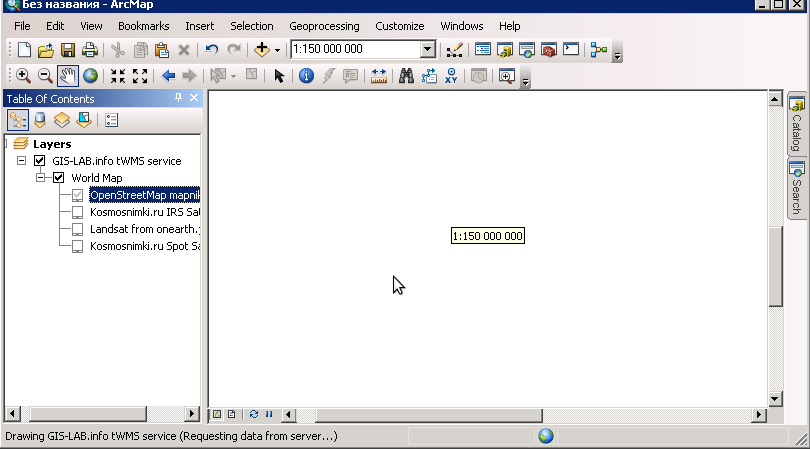
Task: Open the Find Route tool
Action: coord(429,76)
